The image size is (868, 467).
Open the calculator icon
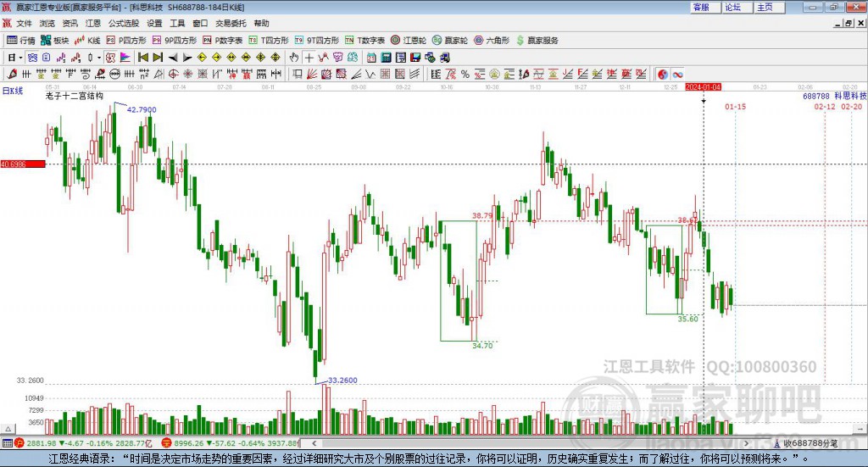387,58
